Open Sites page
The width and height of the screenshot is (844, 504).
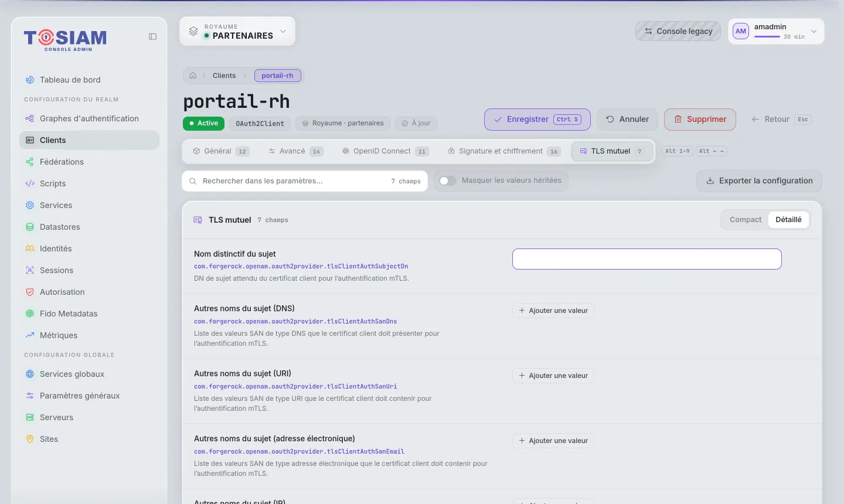click(x=89, y=439)
